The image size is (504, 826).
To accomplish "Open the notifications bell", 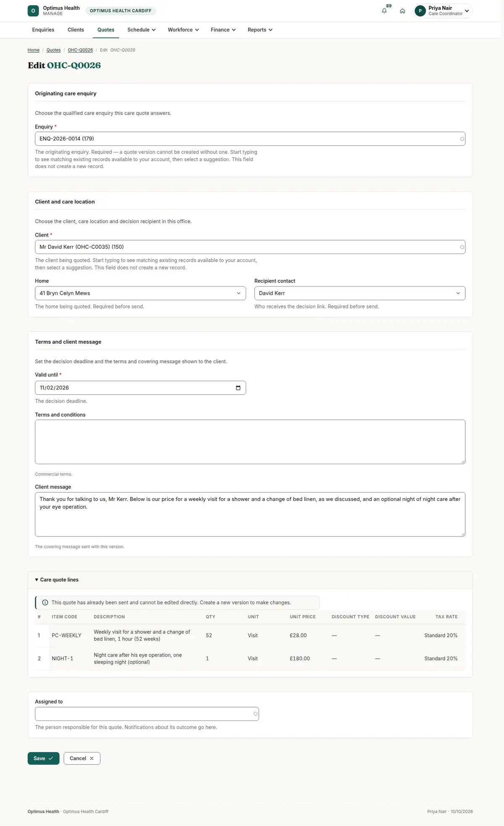I will [384, 11].
